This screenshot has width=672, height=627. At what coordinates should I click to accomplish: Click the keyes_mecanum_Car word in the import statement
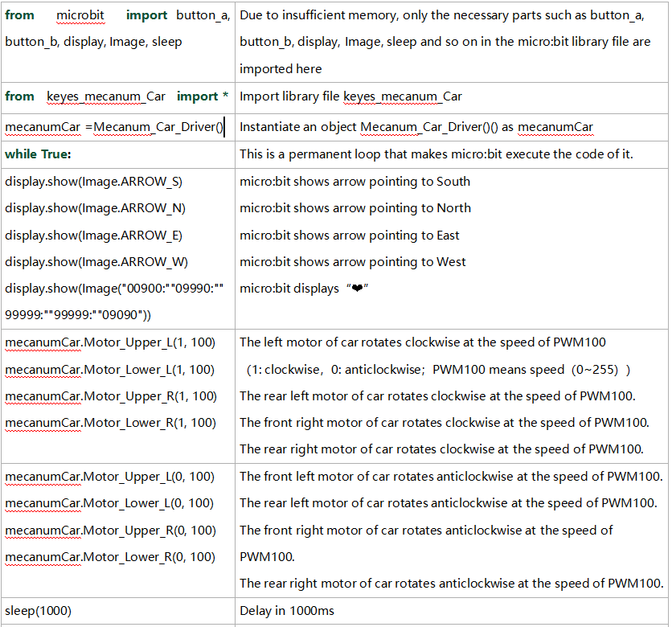click(x=106, y=96)
